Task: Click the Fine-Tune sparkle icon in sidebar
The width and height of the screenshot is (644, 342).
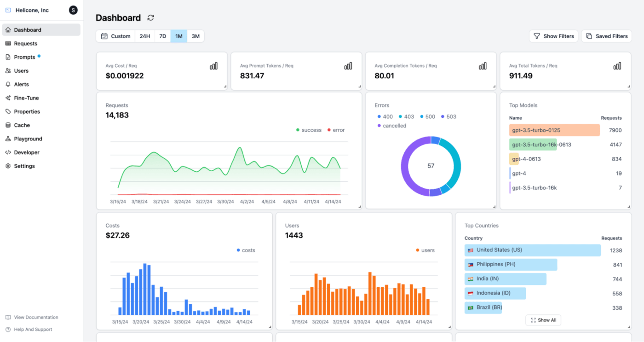Action: point(8,98)
